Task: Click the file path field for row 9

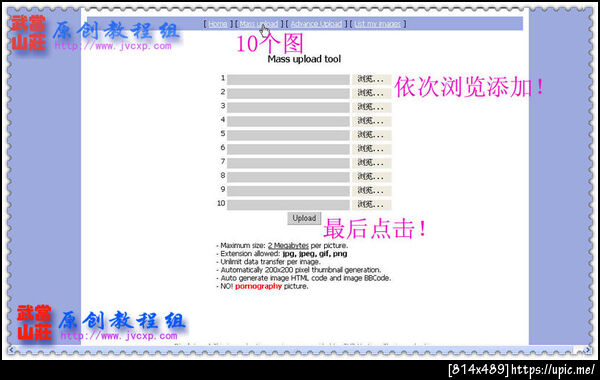Action: coord(288,191)
